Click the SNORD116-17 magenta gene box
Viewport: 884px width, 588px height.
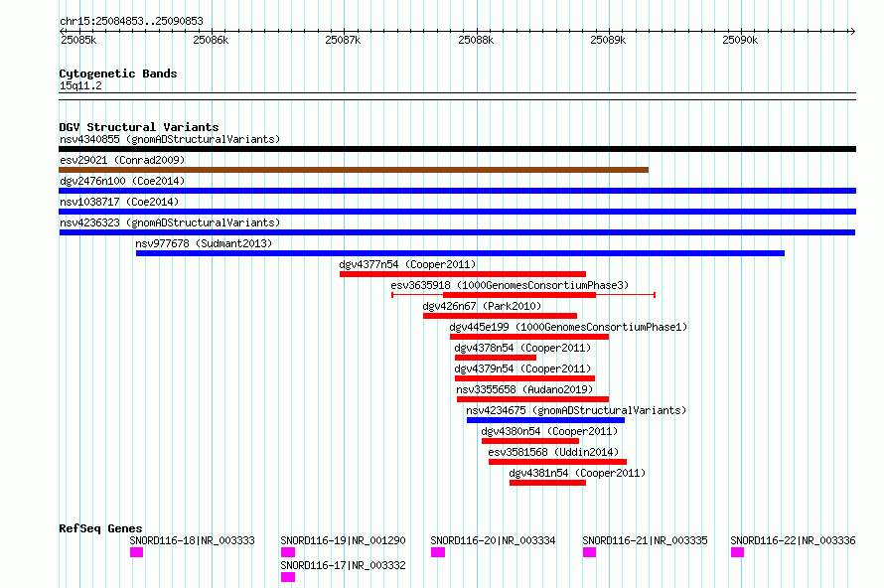pos(288,577)
